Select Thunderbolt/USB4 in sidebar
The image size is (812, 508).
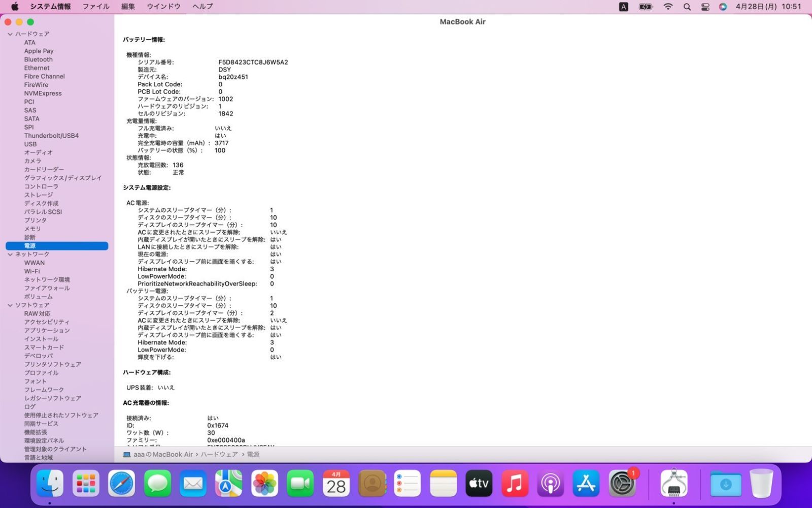click(51, 136)
